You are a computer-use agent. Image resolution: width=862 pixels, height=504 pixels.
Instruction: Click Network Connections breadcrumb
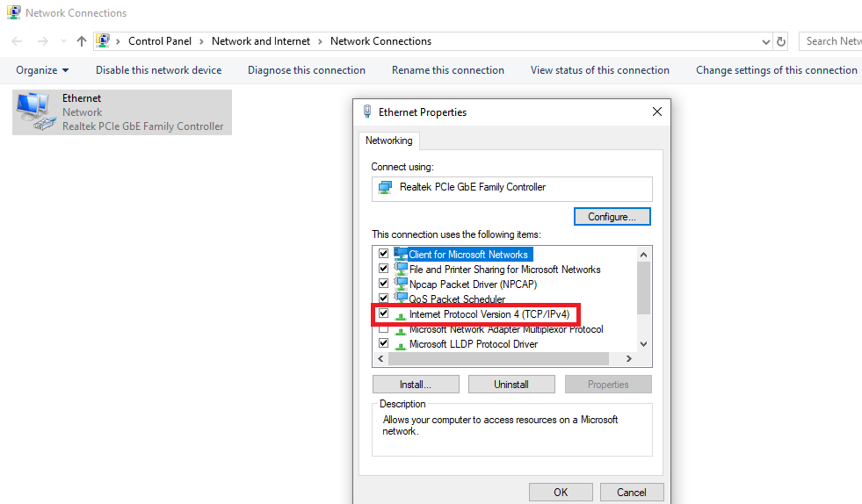pyautogui.click(x=380, y=41)
